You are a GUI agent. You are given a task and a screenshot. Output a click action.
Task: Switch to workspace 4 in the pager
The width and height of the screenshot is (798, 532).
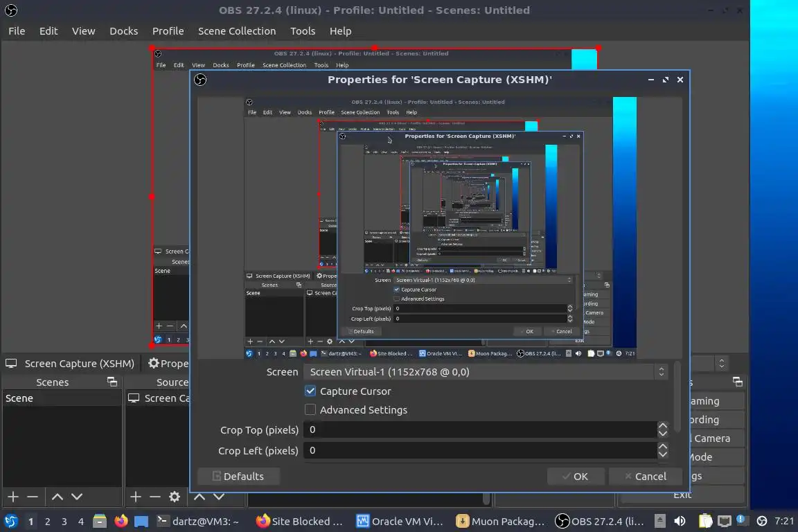pos(81,522)
